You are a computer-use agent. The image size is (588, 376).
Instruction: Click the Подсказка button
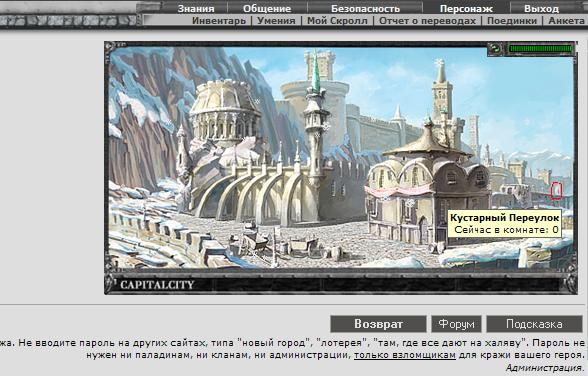(534, 324)
